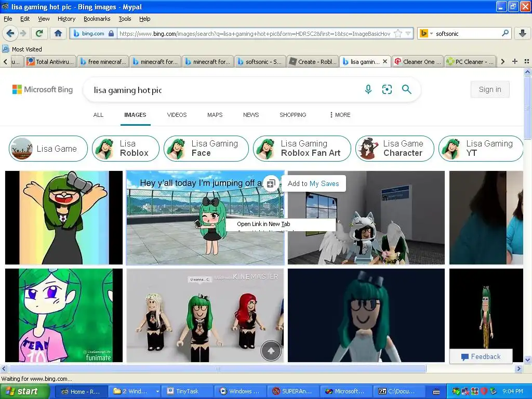This screenshot has height=399, width=532.
Task: Open SUPERAntiSpyware taskbar item
Action: 294,391
